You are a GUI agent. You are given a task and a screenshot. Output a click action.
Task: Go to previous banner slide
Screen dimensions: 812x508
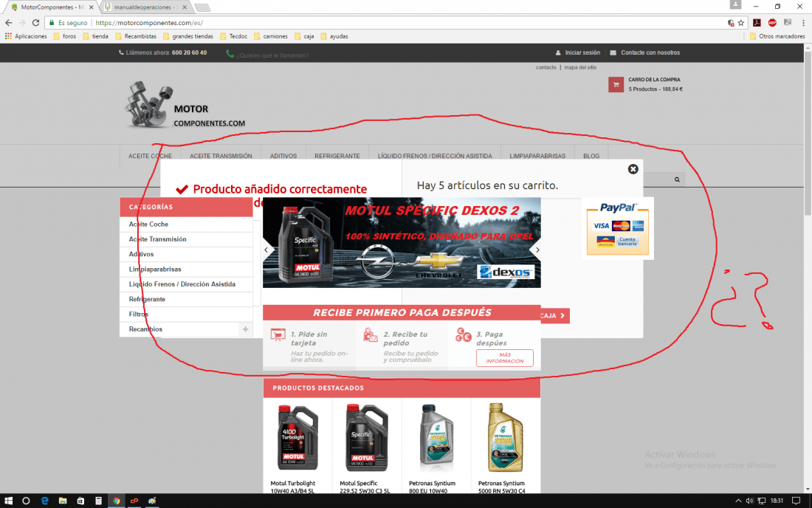[x=266, y=250]
